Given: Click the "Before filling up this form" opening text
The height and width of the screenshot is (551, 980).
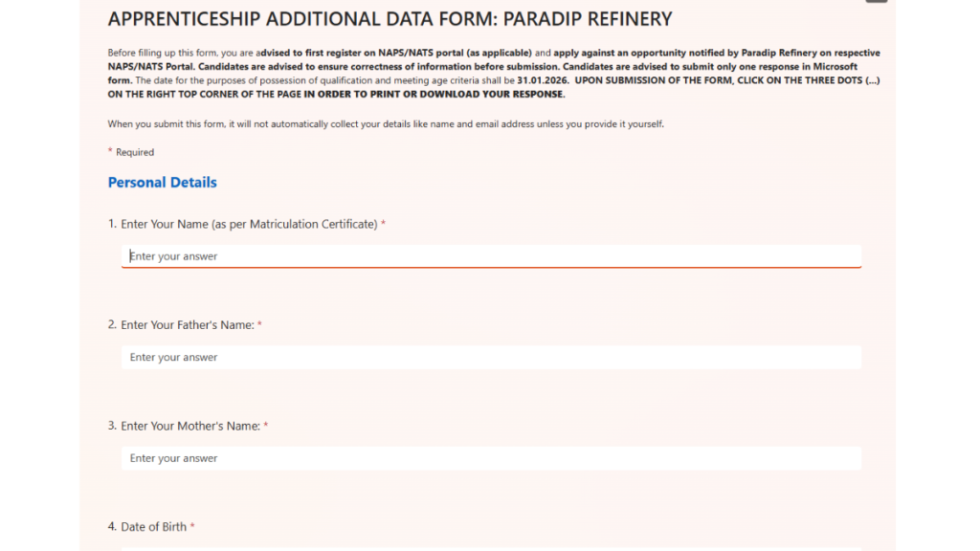Looking at the screenshot, I should pos(163,54).
